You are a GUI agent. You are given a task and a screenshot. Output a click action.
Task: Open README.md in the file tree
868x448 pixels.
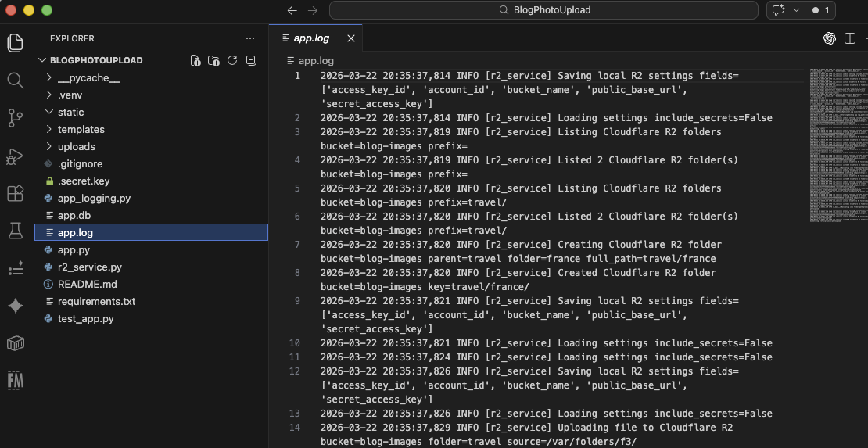click(87, 285)
